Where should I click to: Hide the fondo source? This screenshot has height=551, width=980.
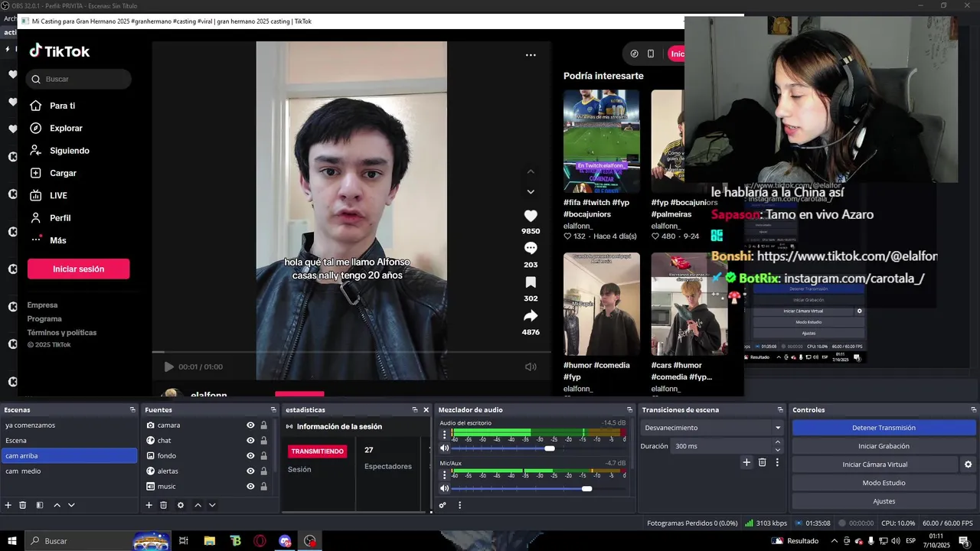point(250,456)
